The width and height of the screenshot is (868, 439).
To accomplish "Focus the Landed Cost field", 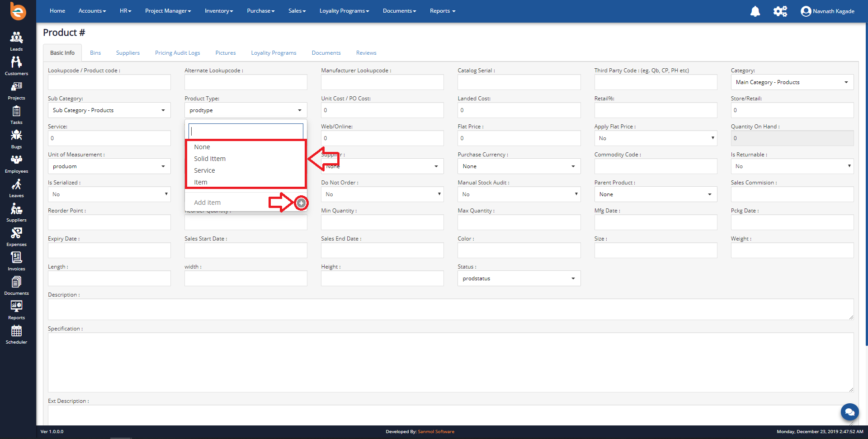I will coord(519,110).
